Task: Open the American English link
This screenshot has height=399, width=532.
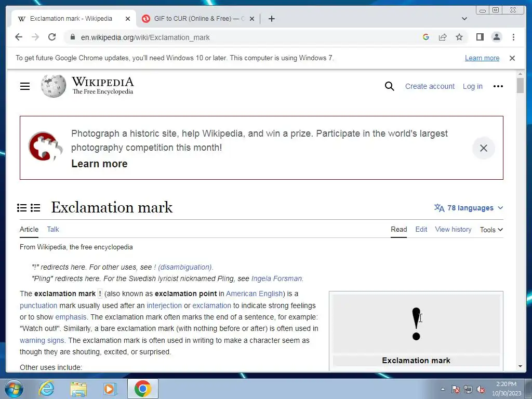Action: point(255,294)
